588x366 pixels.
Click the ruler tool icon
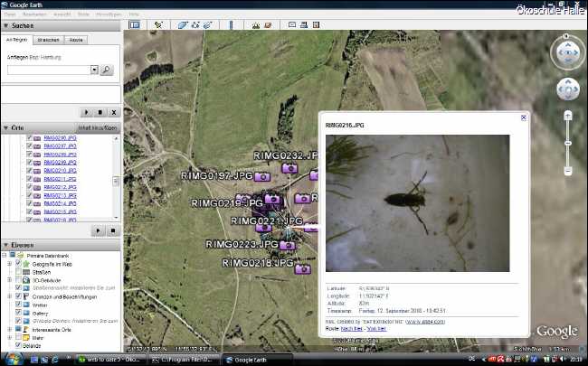click(231, 24)
